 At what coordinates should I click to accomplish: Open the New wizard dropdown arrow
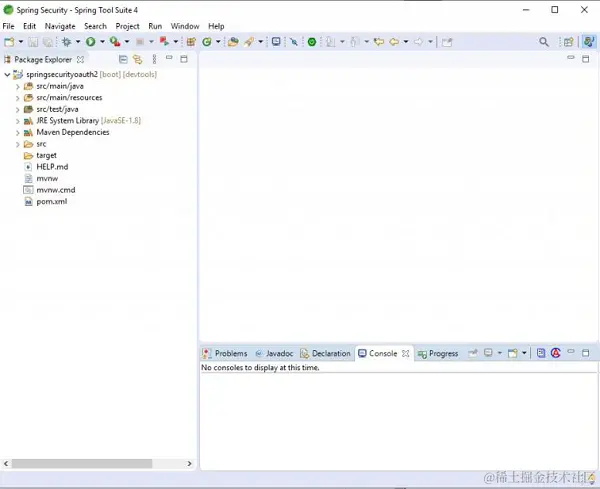[x=21, y=42]
